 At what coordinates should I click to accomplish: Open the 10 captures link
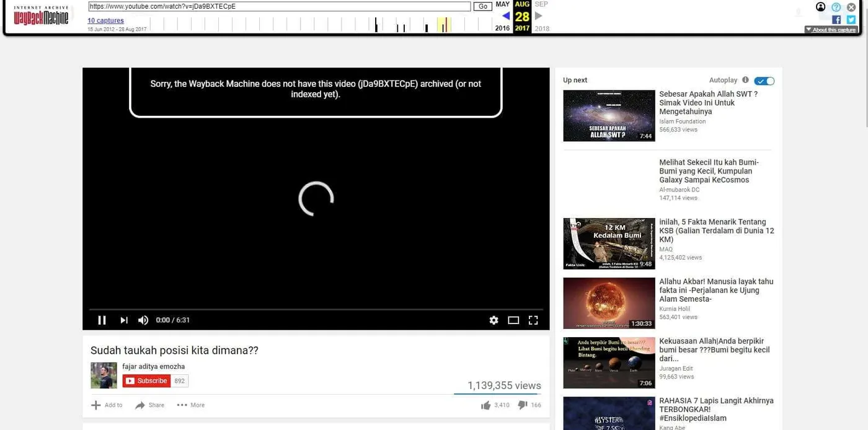105,20
